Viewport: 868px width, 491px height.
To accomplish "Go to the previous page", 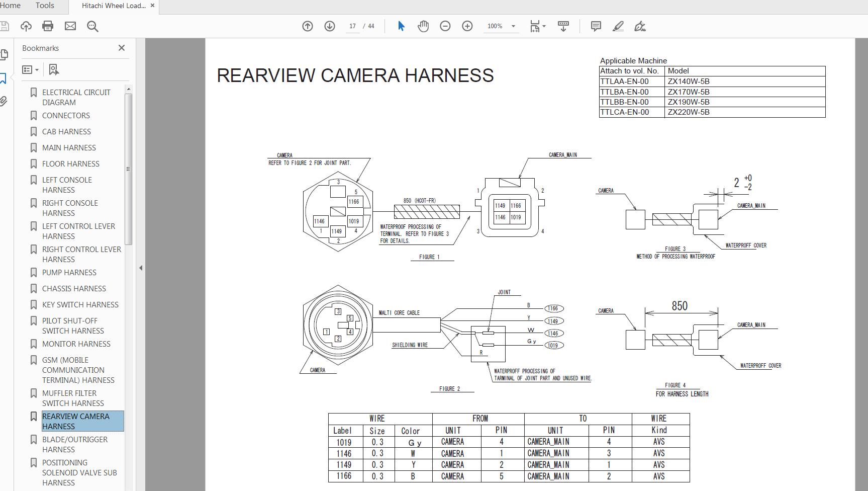I will (307, 26).
